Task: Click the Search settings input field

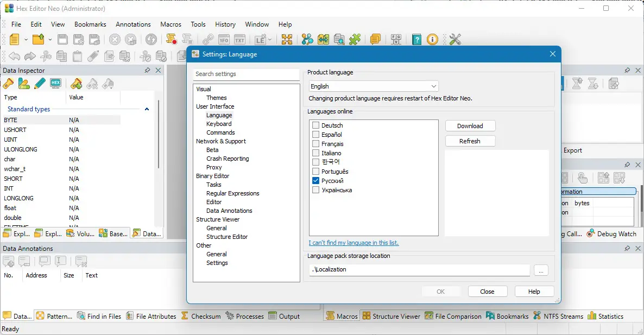Action: click(x=246, y=74)
